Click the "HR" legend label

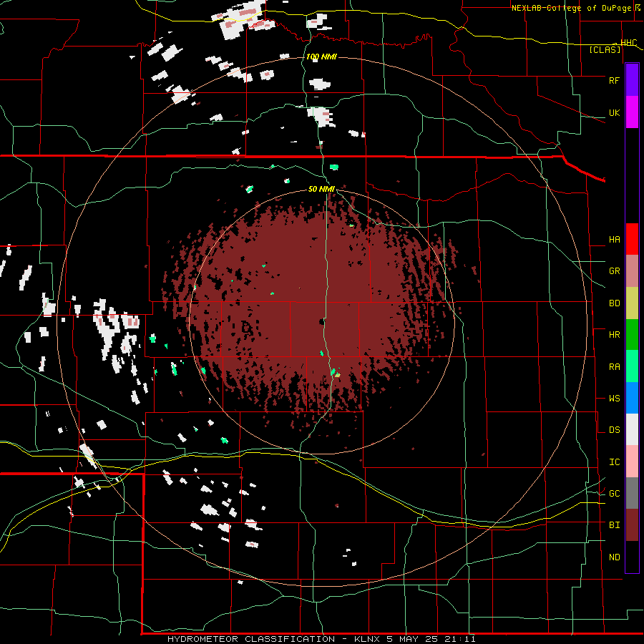tap(614, 335)
